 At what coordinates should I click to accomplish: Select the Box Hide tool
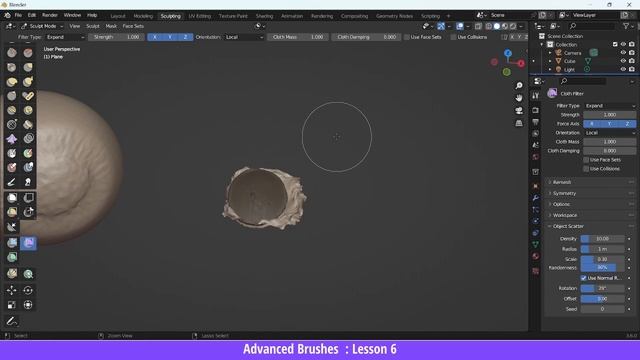(x=28, y=198)
